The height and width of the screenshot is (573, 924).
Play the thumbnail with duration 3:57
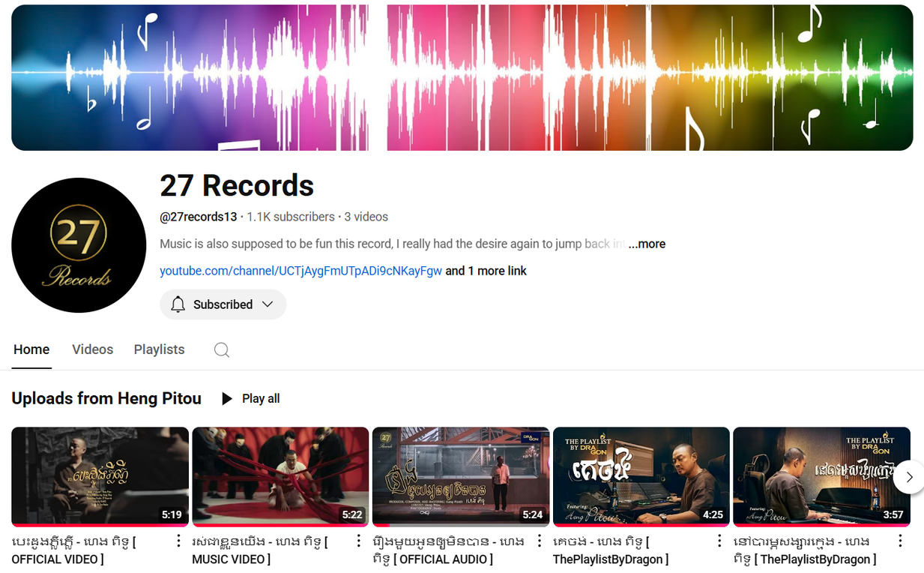pyautogui.click(x=821, y=477)
